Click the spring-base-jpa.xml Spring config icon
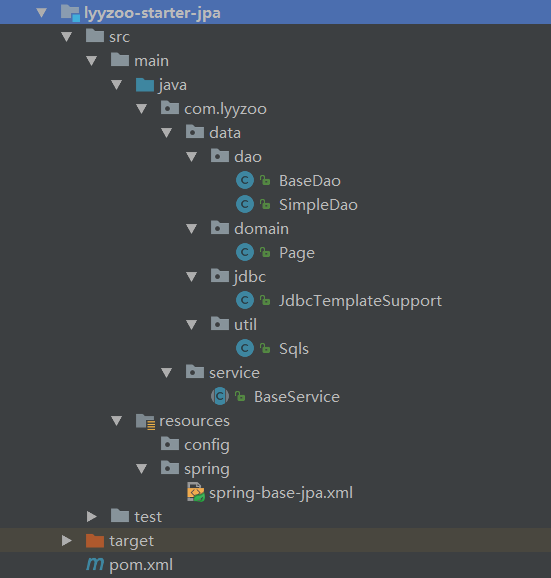 (x=196, y=492)
